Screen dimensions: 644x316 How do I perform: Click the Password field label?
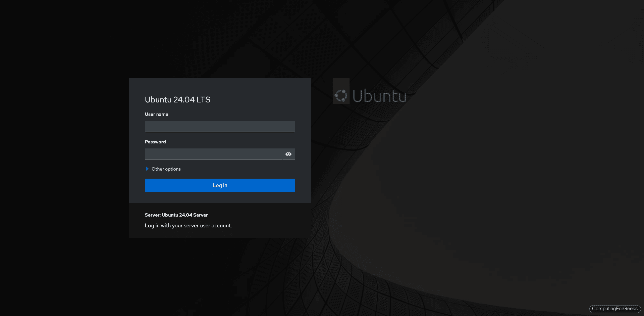[x=155, y=141]
